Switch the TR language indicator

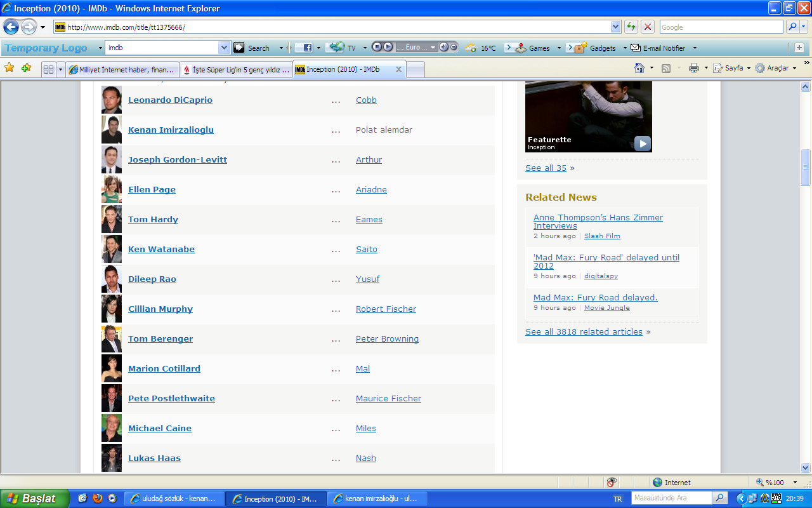click(618, 499)
